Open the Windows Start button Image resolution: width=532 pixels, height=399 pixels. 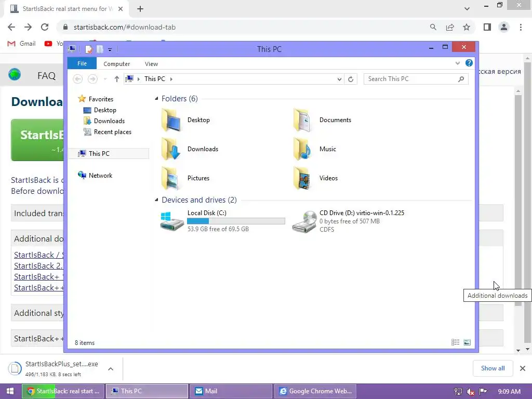[10, 391]
